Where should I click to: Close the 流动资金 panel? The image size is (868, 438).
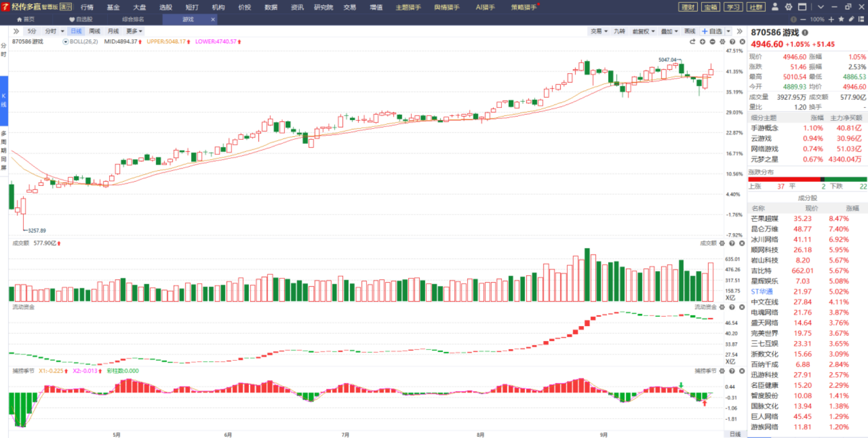pyautogui.click(x=742, y=307)
